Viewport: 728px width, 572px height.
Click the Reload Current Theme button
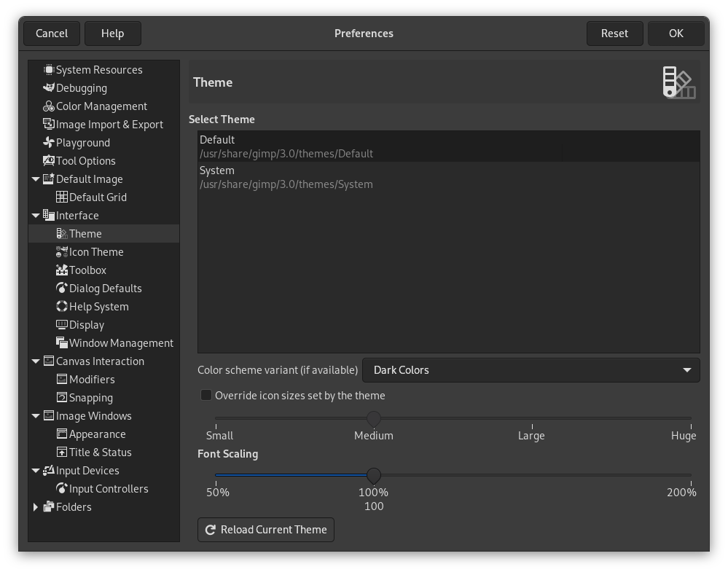(x=265, y=530)
